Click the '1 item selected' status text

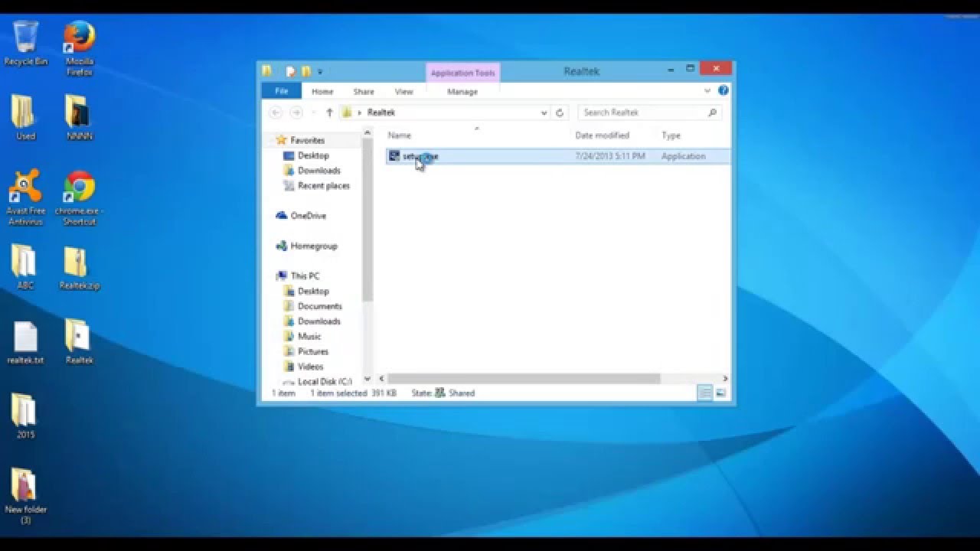coord(338,393)
